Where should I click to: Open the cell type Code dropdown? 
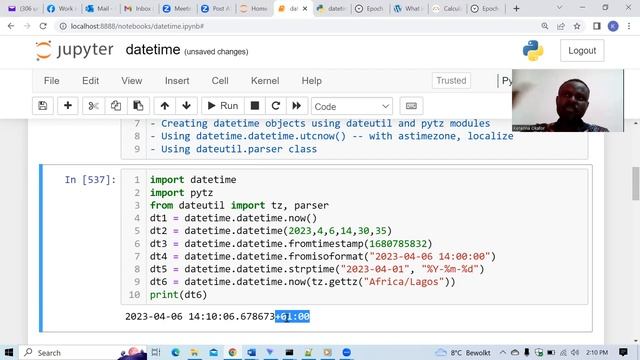click(x=352, y=107)
